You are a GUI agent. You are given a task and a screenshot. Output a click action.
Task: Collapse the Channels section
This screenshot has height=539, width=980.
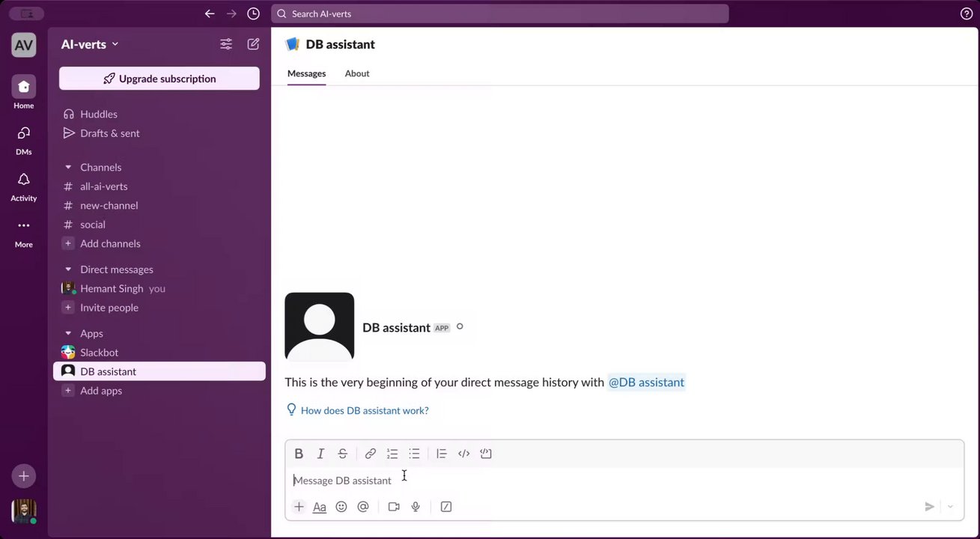68,167
